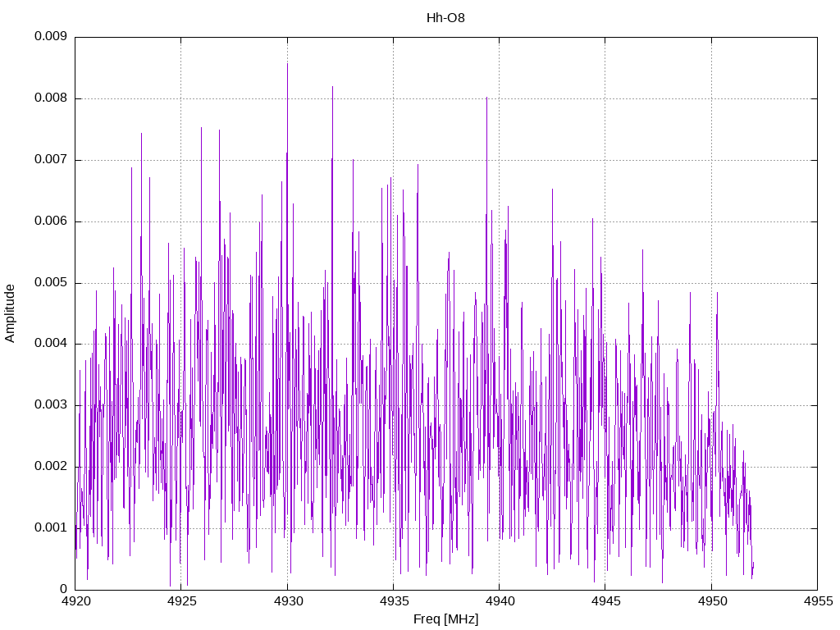The width and height of the screenshot is (840, 630).
Task: Click the 0 y-axis origin label
Action: pos(64,589)
